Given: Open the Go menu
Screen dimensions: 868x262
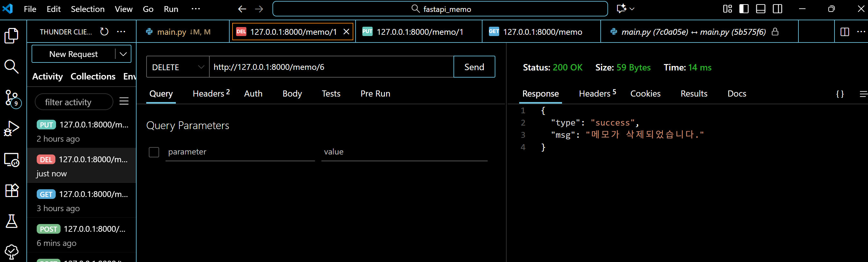Looking at the screenshot, I should point(148,9).
